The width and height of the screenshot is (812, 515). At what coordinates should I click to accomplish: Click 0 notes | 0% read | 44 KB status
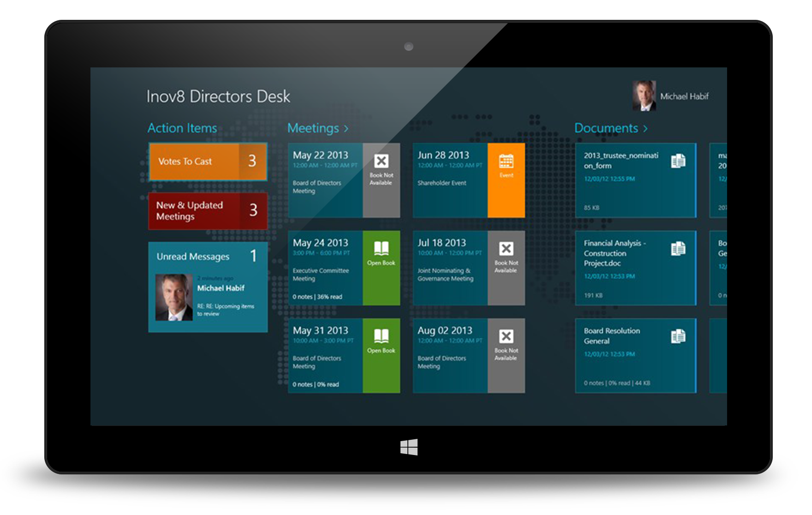tap(617, 383)
